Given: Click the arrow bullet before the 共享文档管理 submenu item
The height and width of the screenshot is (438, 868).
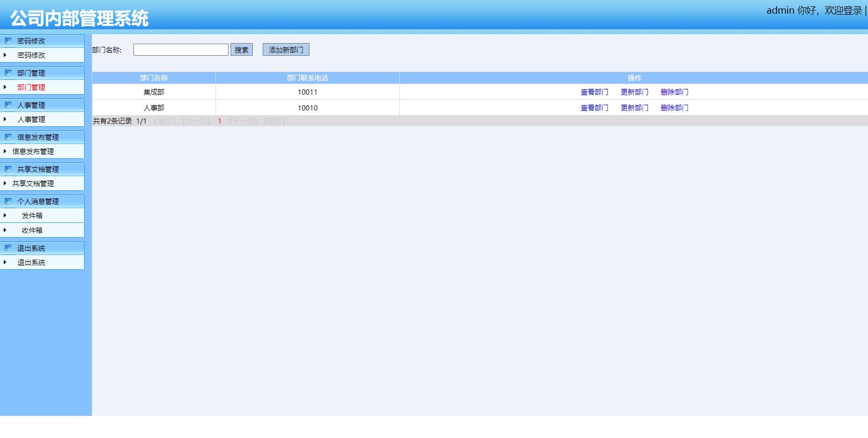Looking at the screenshot, I should coord(5,183).
